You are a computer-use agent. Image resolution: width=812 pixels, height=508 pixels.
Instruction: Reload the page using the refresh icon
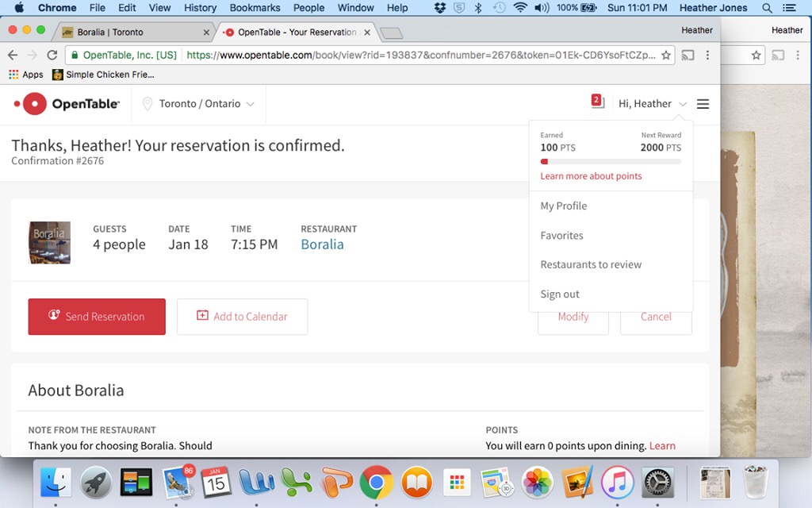(x=52, y=56)
